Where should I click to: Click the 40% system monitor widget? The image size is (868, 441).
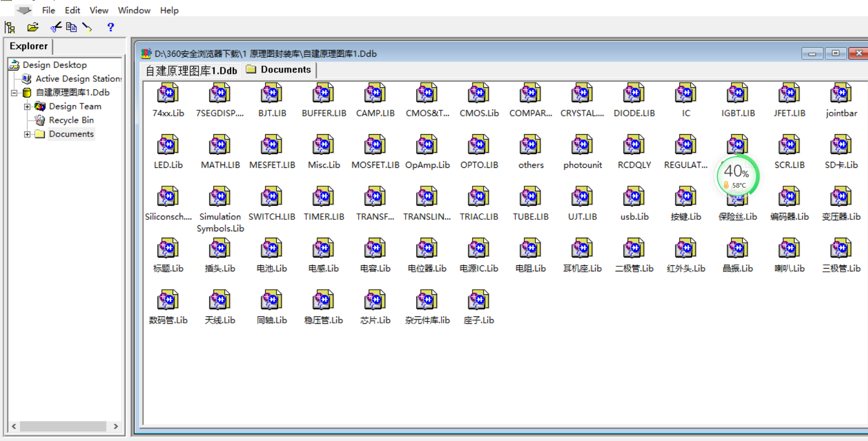click(737, 177)
